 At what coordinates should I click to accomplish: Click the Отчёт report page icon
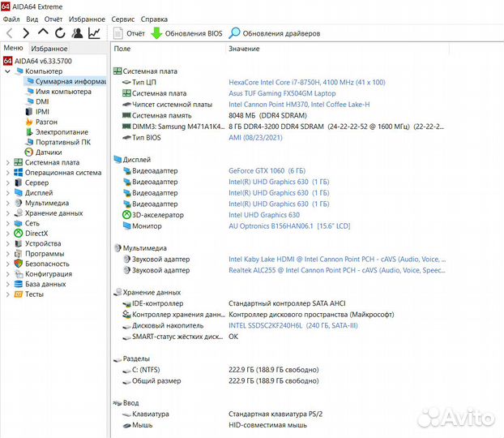[118, 33]
